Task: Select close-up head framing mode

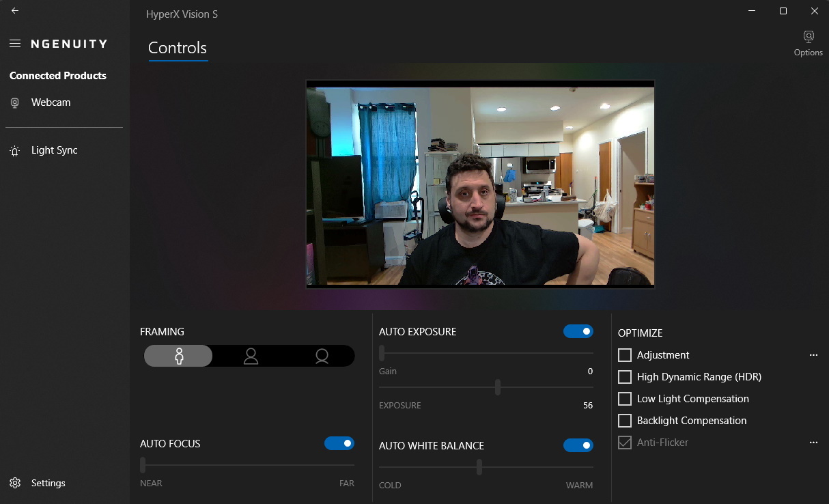Action: click(322, 356)
